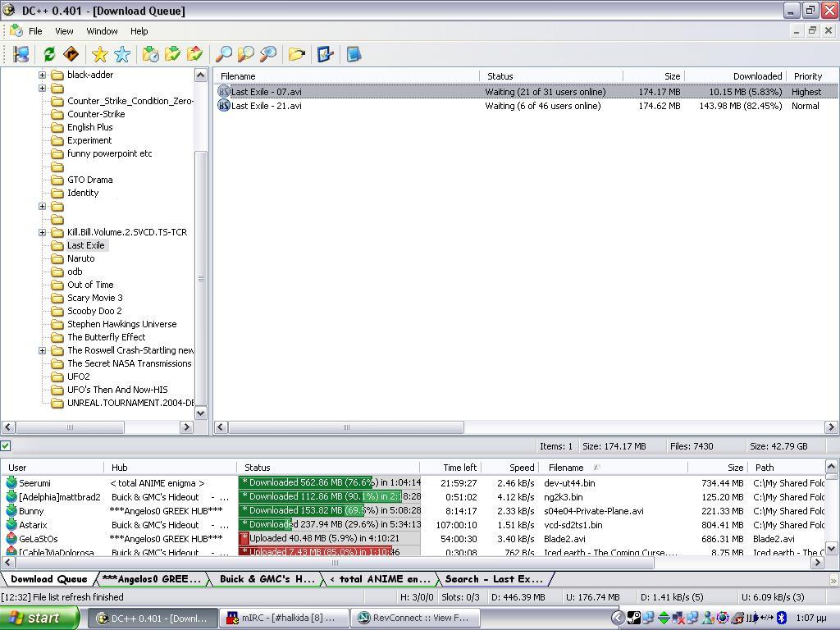This screenshot has width=840, height=630.
Task: Open Finished Uploads toolbar icon
Action: pos(195,54)
